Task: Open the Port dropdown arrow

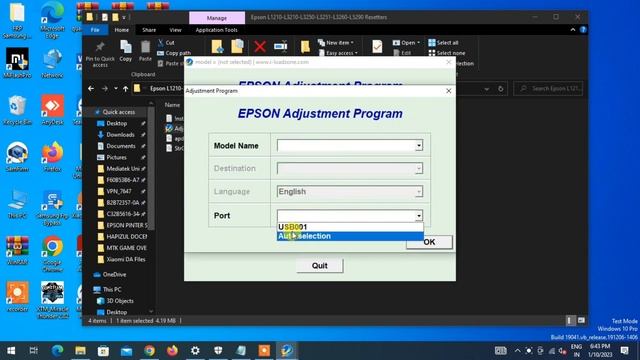Action: (419, 216)
